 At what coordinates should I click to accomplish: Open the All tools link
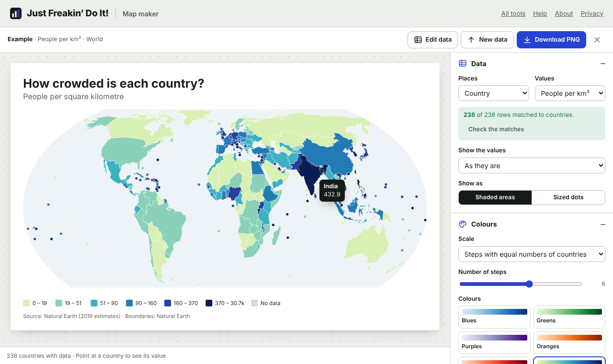pyautogui.click(x=513, y=13)
